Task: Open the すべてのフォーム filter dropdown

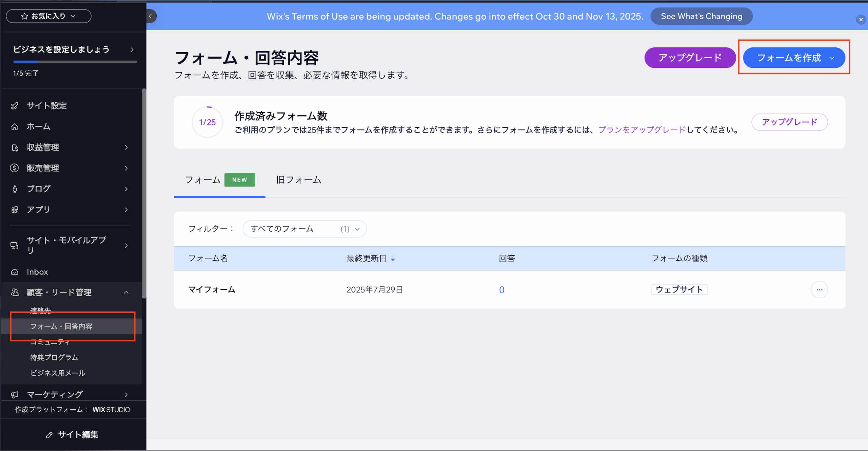Action: (304, 229)
